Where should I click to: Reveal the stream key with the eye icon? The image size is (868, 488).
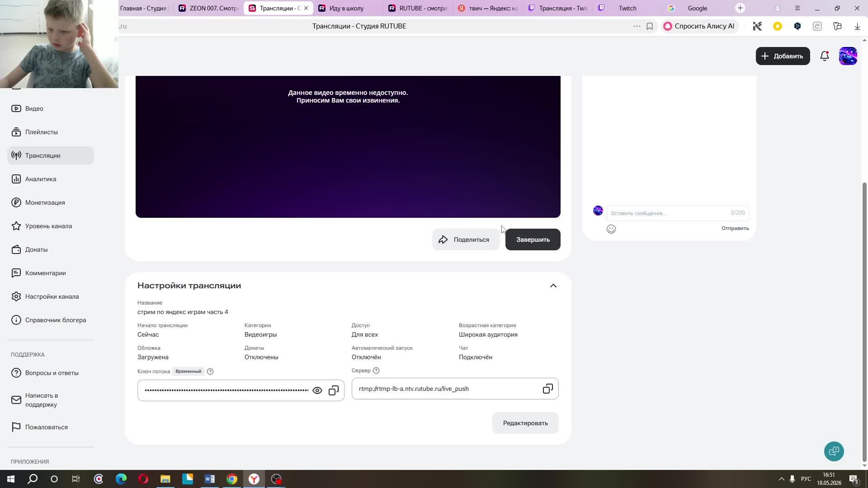coord(317,390)
